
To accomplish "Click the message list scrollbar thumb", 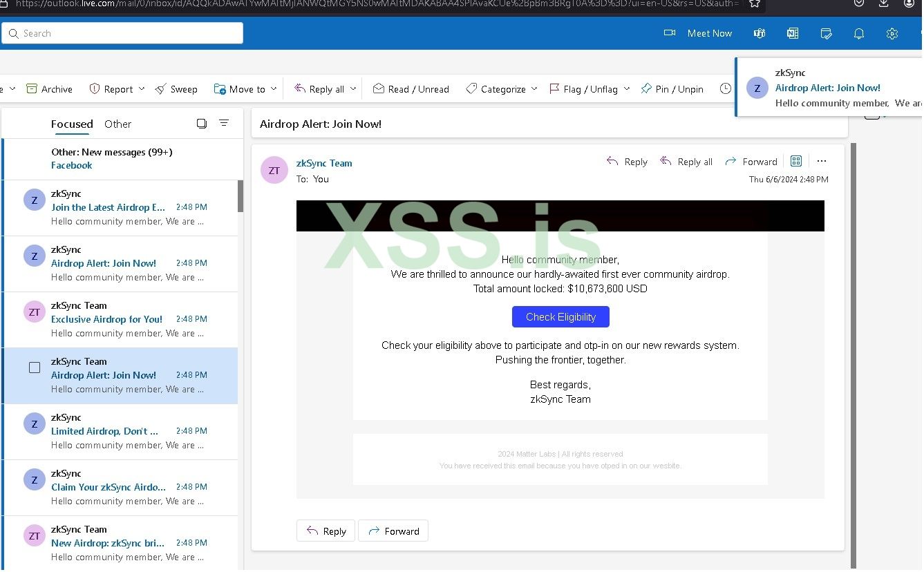I will click(241, 196).
